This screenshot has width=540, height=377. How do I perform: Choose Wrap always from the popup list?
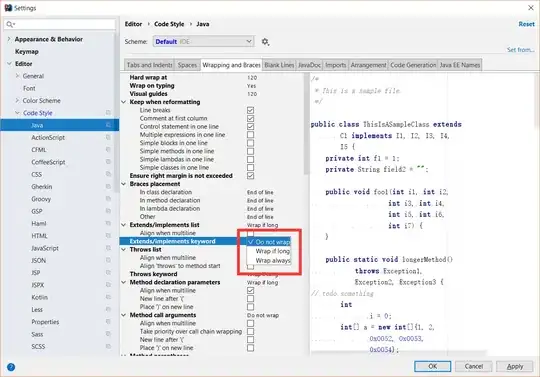tap(273, 261)
